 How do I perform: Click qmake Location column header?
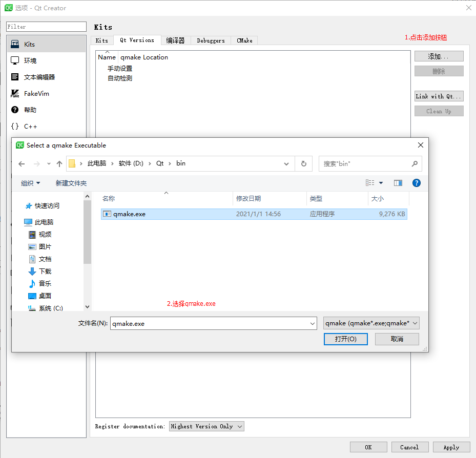point(144,57)
